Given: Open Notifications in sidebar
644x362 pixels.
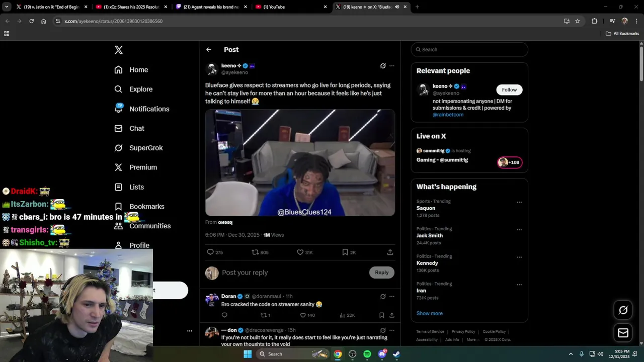Looking at the screenshot, I should pyautogui.click(x=142, y=109).
